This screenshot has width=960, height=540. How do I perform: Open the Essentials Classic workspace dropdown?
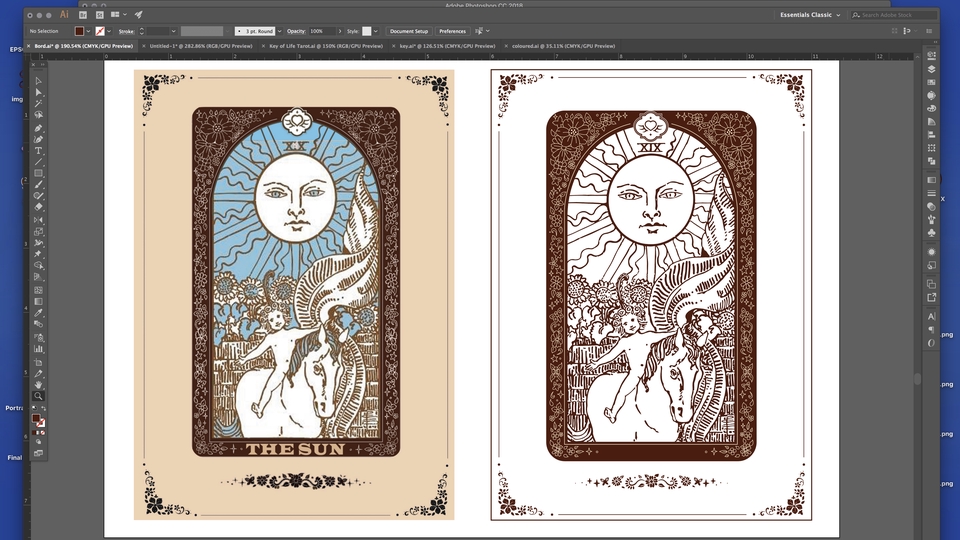click(x=810, y=15)
